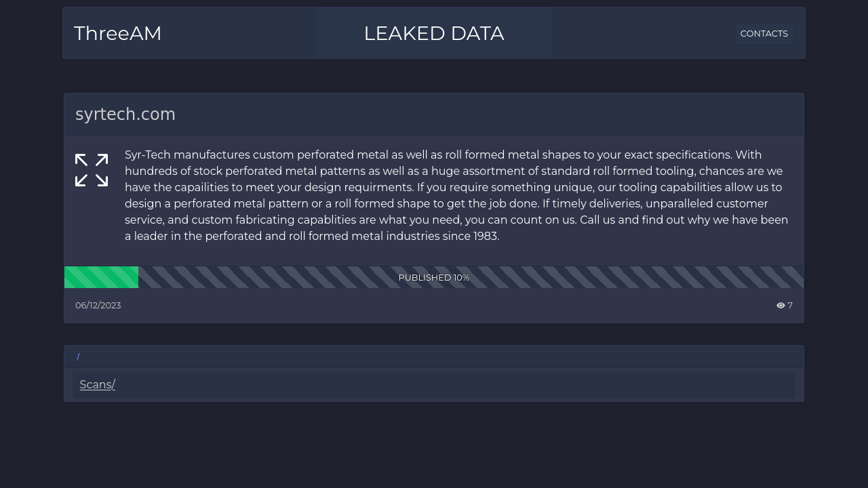
Task: Click the Scans/ file listing row background
Action: [434, 384]
